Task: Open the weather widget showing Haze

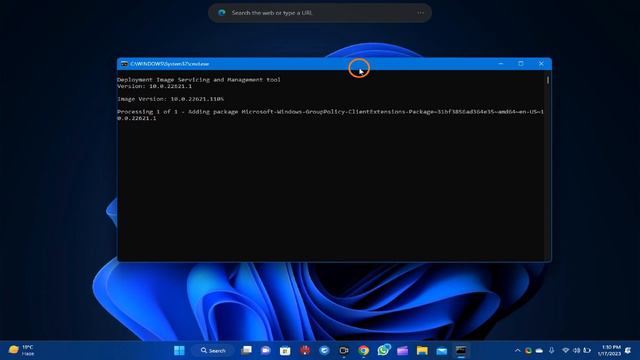Action: [x=21, y=350]
